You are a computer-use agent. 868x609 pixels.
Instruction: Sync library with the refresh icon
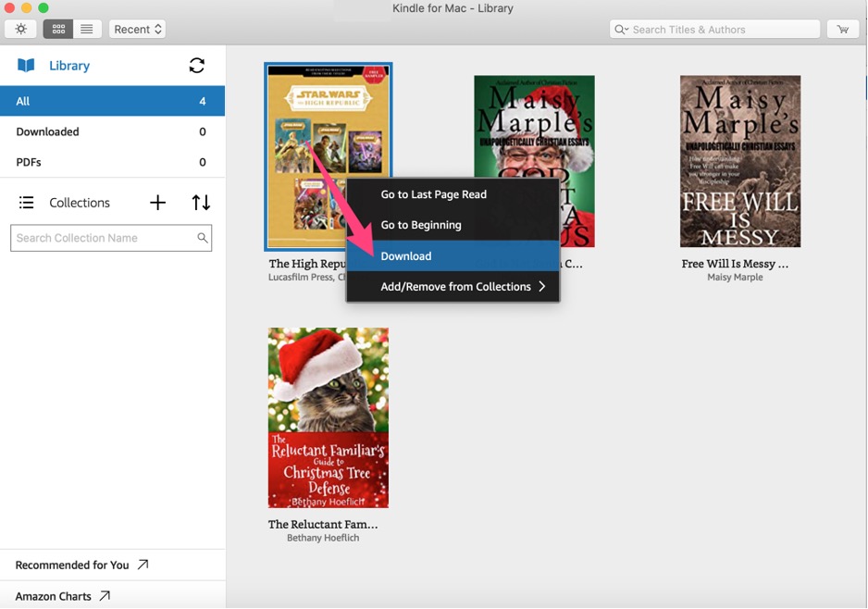click(196, 66)
